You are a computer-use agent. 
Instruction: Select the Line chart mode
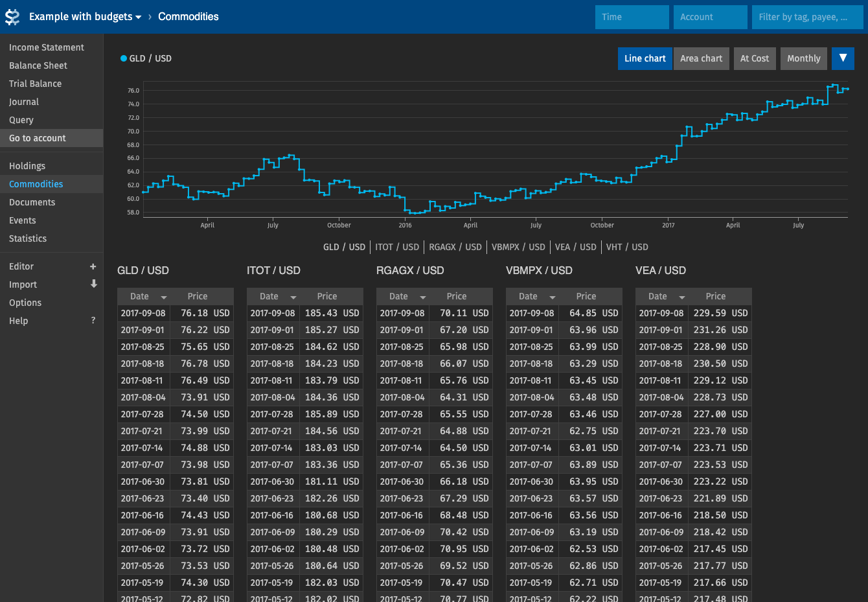coord(645,58)
